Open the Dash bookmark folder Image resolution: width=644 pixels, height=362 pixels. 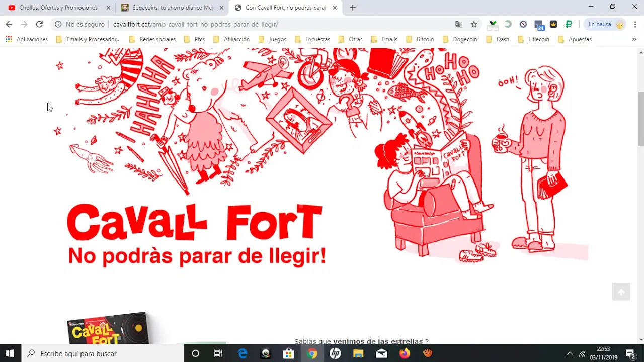[x=498, y=39]
